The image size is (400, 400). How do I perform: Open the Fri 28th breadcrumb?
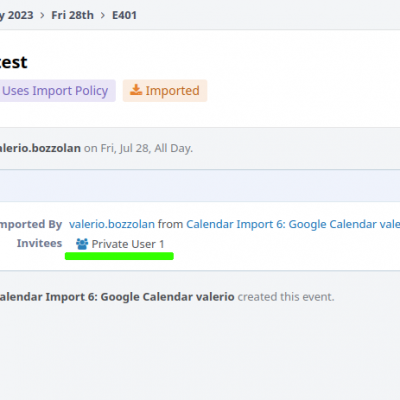click(72, 15)
